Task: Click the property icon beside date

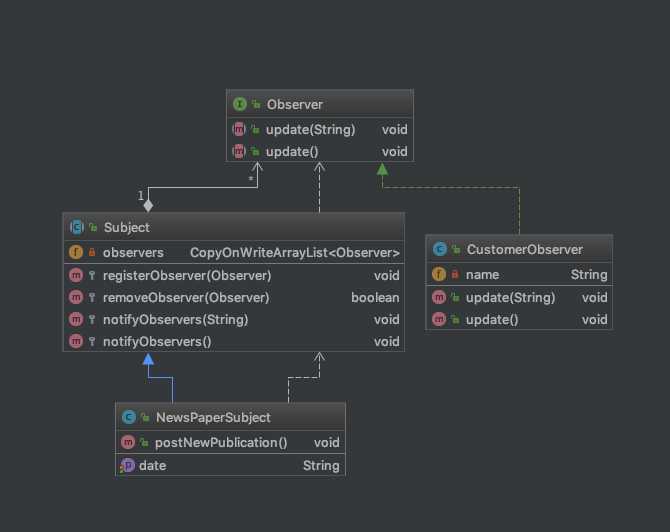Action: [127, 465]
